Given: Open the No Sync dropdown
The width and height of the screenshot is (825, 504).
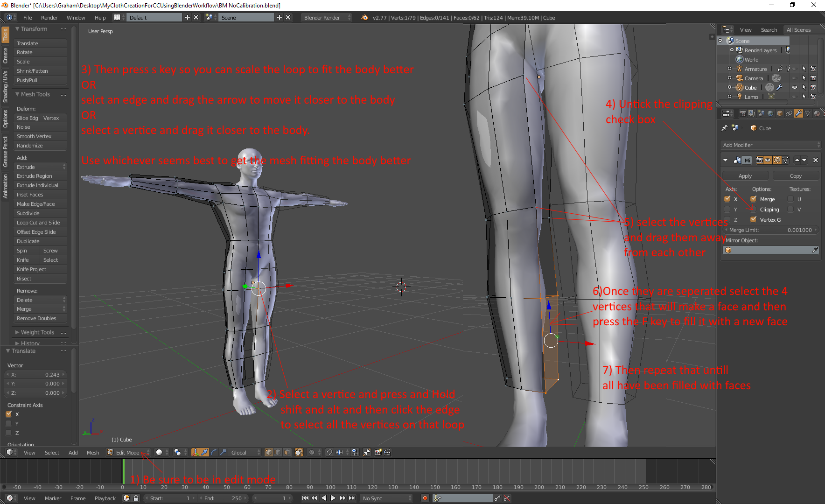Looking at the screenshot, I should [x=387, y=498].
